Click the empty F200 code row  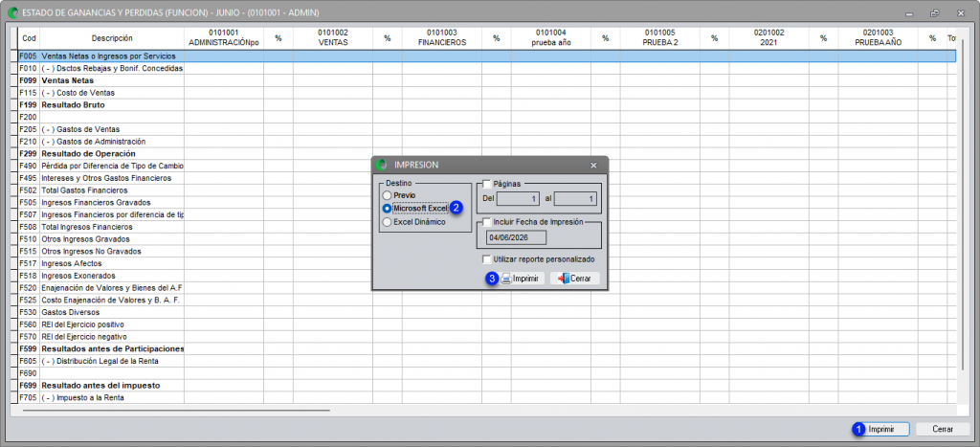click(x=487, y=117)
